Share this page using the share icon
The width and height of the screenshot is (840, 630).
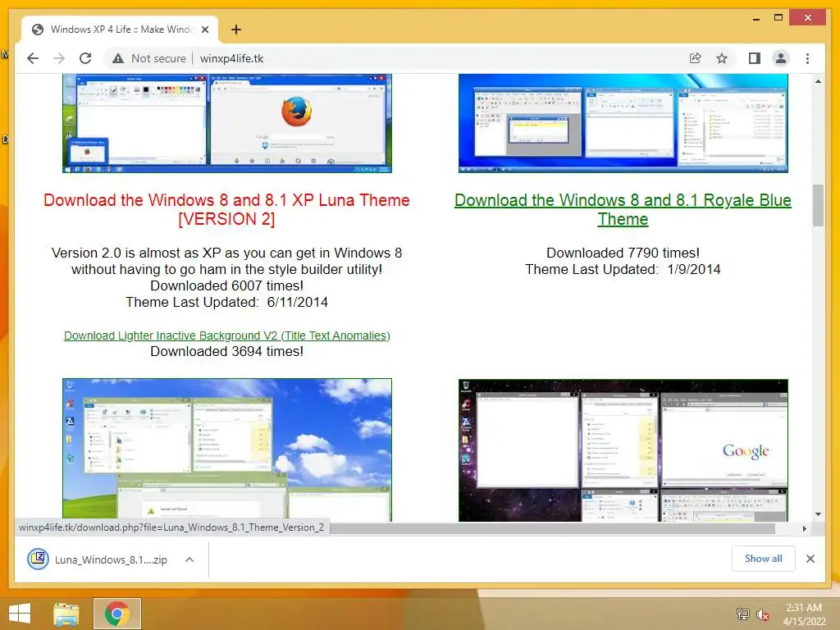pyautogui.click(x=695, y=58)
